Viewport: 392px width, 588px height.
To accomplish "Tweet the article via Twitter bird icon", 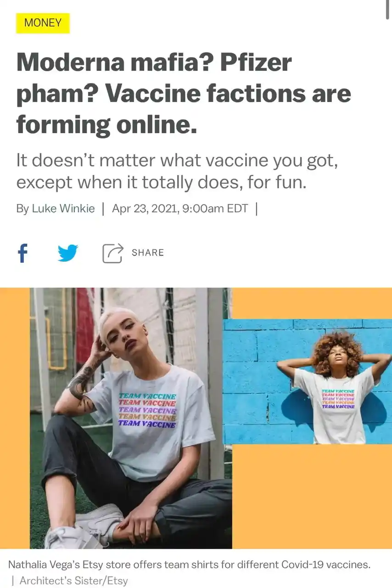I will [68, 253].
